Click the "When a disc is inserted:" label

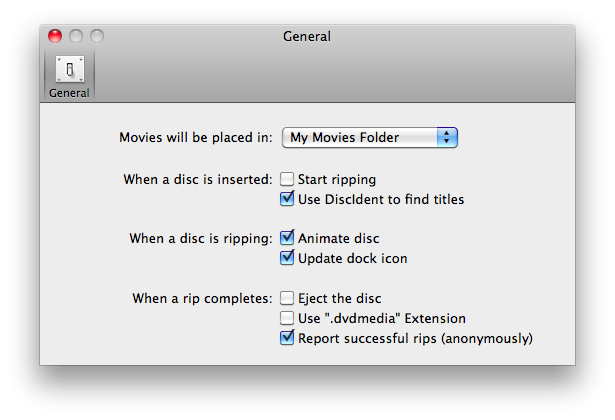(198, 180)
